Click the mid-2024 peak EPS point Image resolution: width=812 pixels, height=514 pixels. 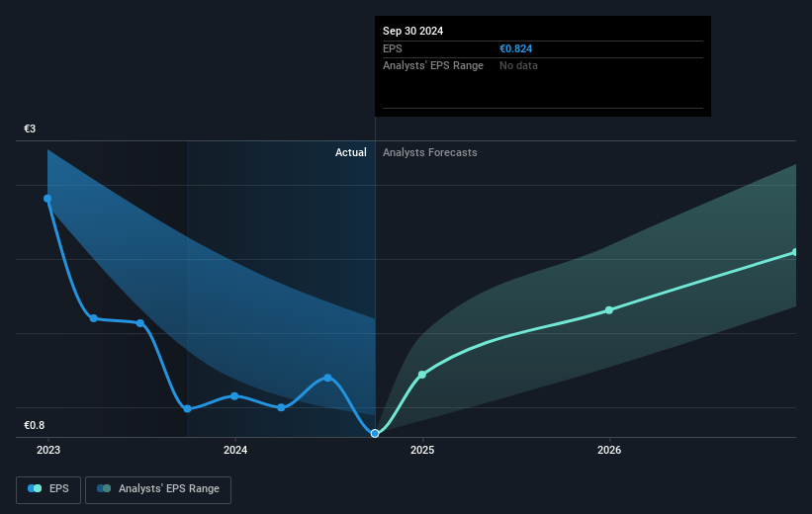[x=327, y=378]
